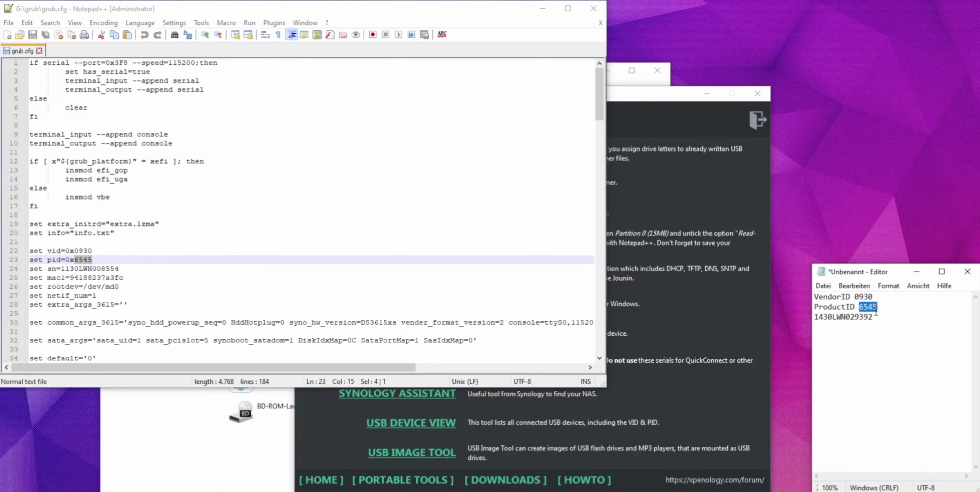
Task: Click the Zoom Out toolbar icon
Action: [x=218, y=35]
